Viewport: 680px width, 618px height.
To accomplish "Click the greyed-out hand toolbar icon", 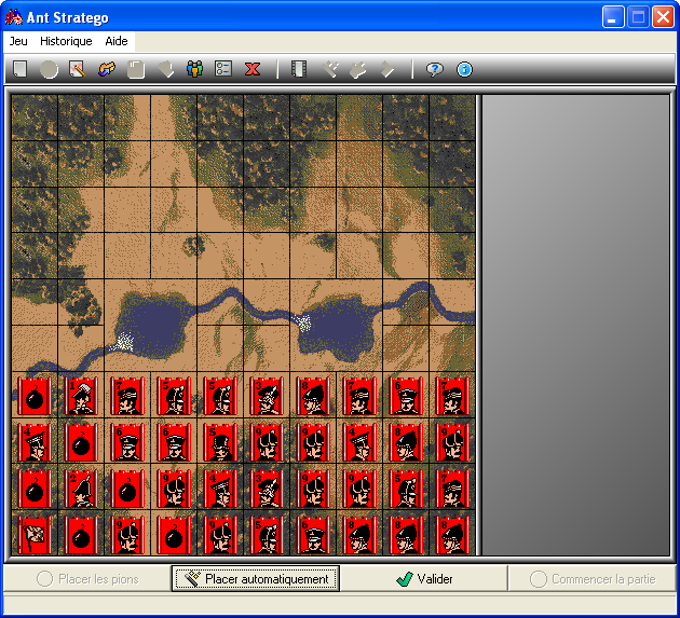I will click(165, 69).
